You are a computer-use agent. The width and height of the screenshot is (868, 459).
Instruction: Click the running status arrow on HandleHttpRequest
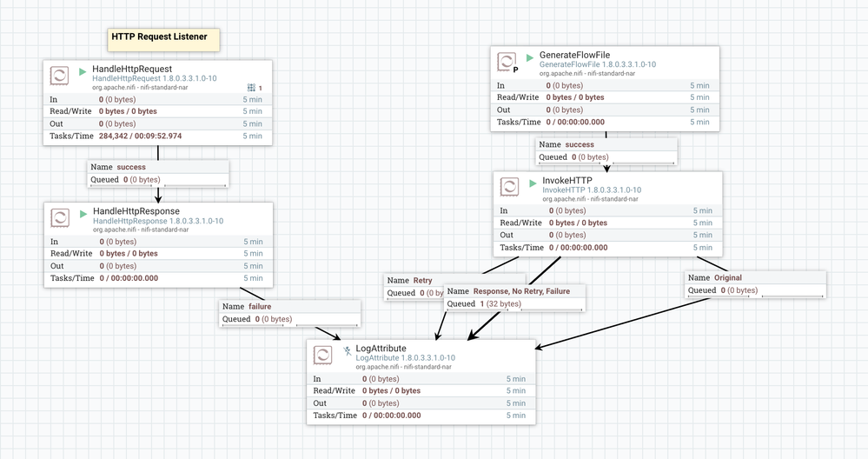point(83,71)
